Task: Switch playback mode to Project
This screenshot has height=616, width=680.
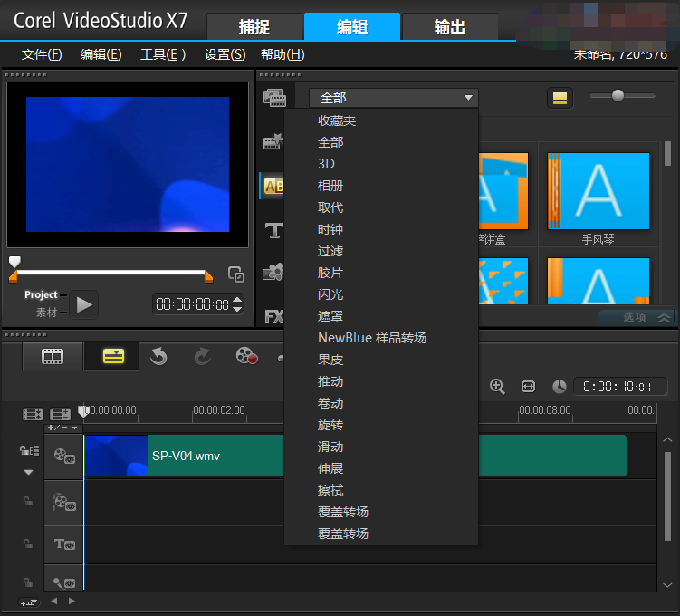Action: [41, 295]
